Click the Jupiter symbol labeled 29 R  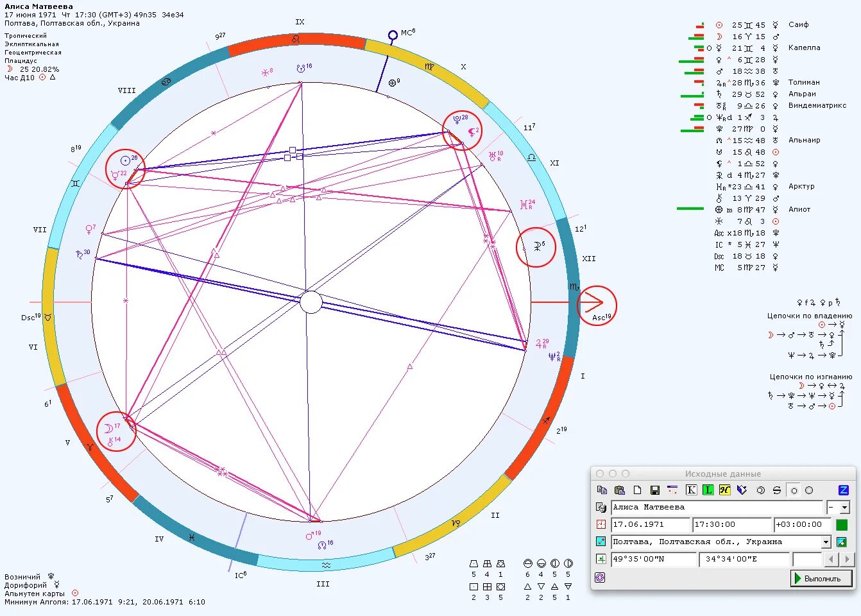coord(539,344)
